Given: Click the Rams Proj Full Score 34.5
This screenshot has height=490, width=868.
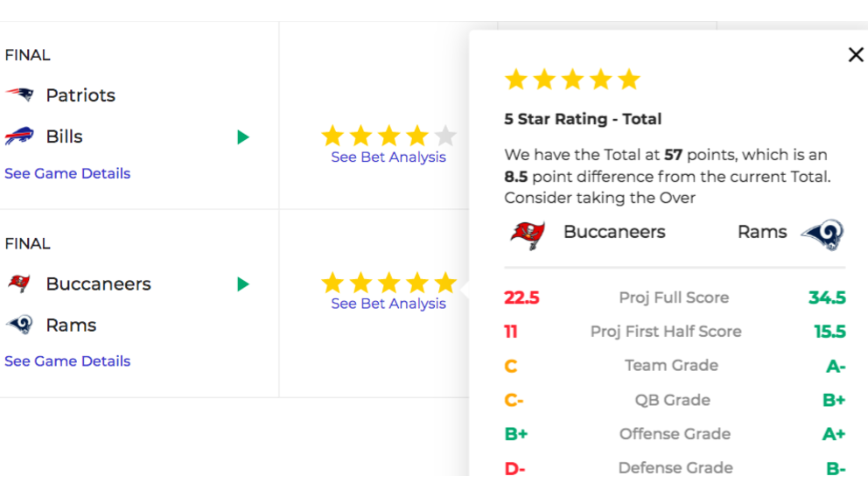Looking at the screenshot, I should point(827,297).
